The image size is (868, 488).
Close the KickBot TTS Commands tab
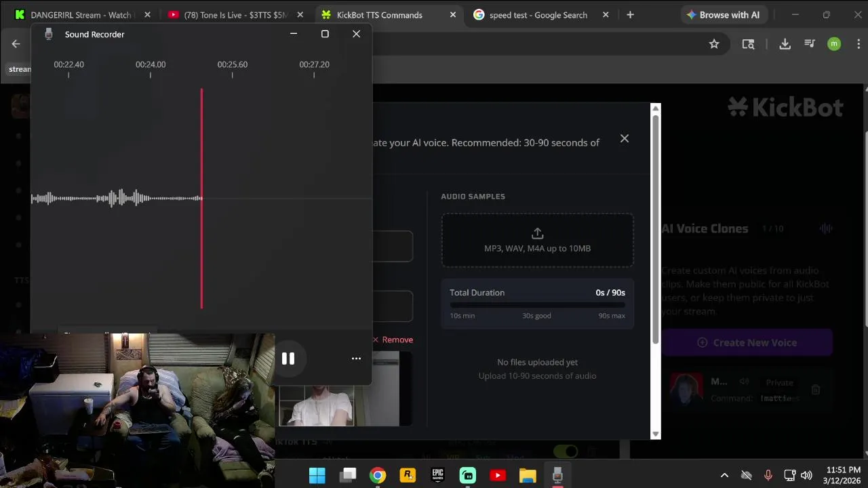[452, 15]
